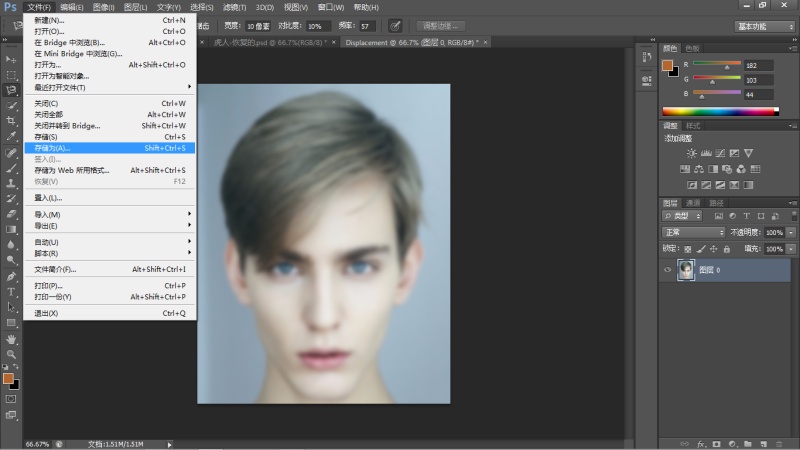Click the delete layer trash icon
This screenshot has height=450, width=800.
(779, 444)
